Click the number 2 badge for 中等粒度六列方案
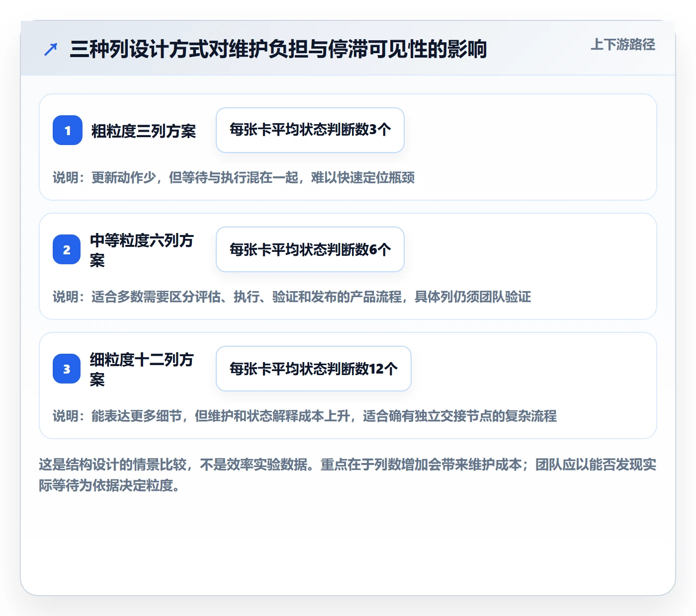This screenshot has height=616, width=696. 67,249
